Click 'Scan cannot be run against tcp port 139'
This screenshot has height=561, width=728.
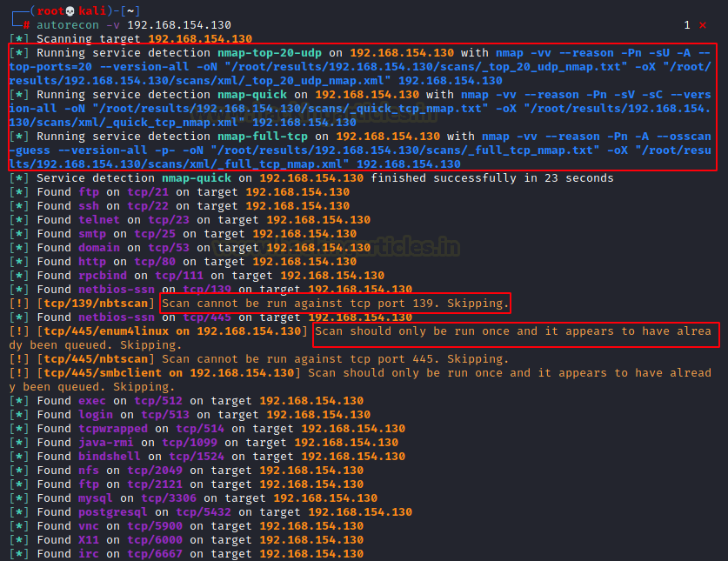(x=297, y=304)
